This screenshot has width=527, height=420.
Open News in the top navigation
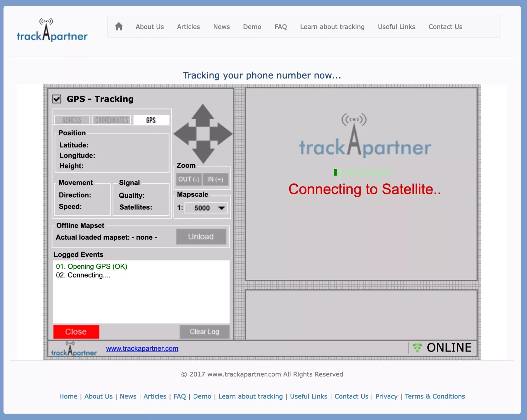tap(221, 27)
